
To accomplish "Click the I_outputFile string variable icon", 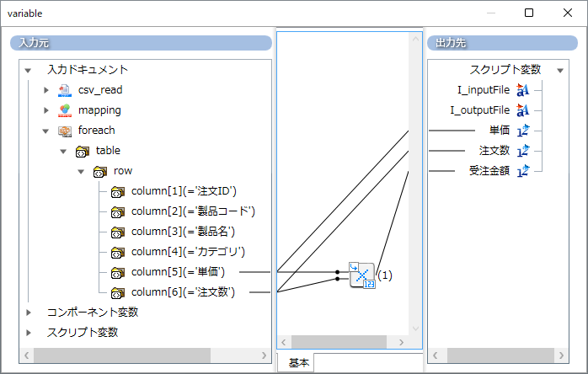I will [x=523, y=110].
